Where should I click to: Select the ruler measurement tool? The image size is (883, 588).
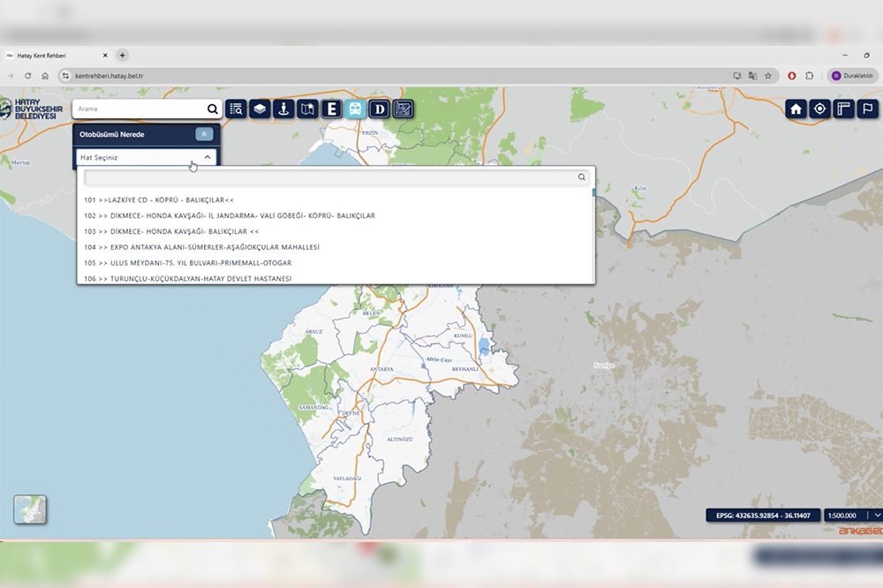[x=843, y=109]
